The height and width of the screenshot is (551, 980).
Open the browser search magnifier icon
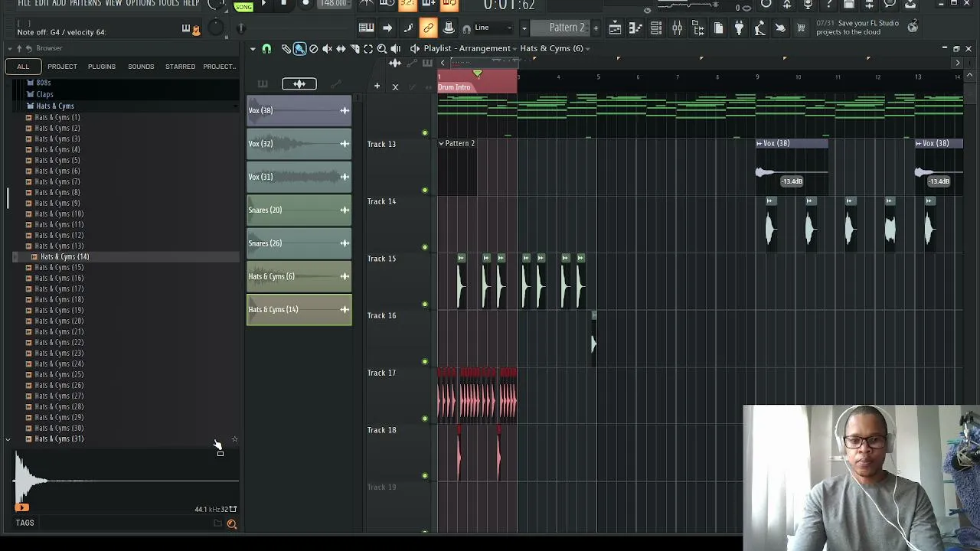(x=231, y=524)
